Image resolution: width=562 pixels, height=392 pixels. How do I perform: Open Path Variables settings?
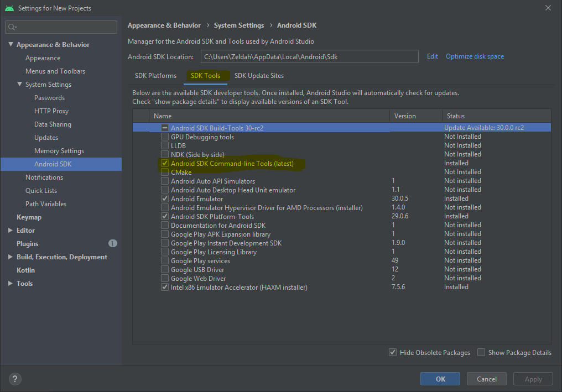pyautogui.click(x=46, y=204)
